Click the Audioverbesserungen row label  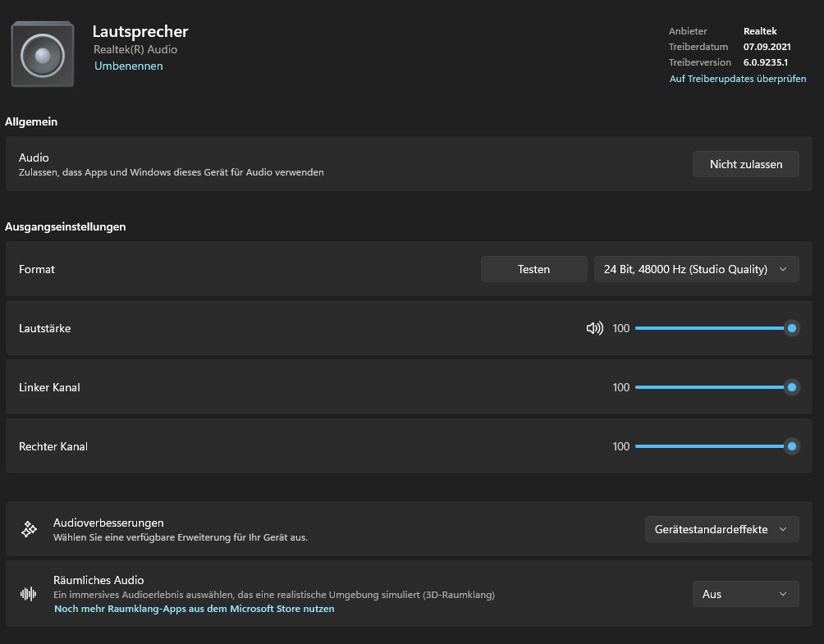108,523
